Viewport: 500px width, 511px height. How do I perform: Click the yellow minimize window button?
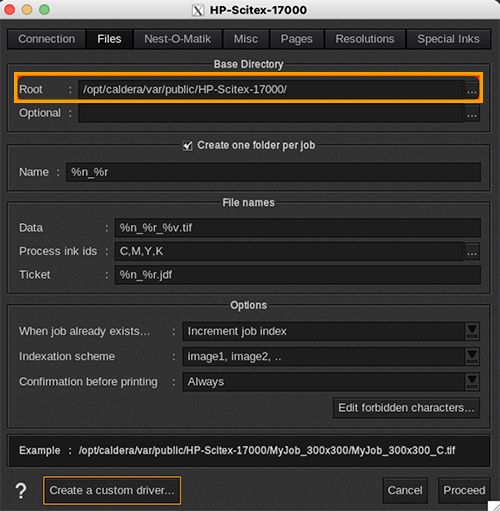(27, 10)
